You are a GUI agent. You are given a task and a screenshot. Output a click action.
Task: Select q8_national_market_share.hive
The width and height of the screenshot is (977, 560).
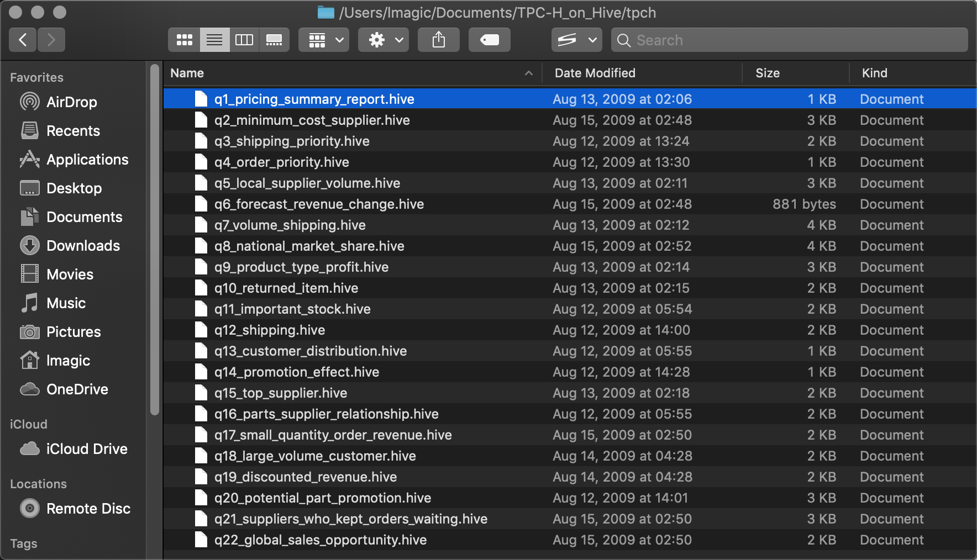570,246
